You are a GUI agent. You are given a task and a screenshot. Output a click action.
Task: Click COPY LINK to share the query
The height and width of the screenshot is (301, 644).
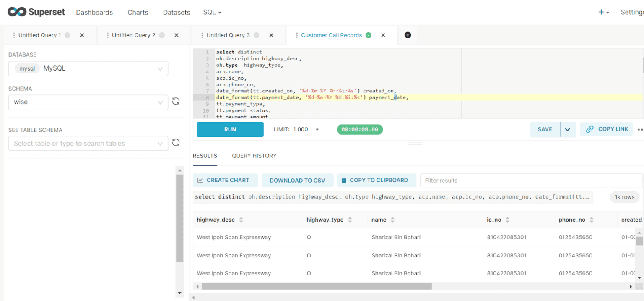tap(606, 129)
